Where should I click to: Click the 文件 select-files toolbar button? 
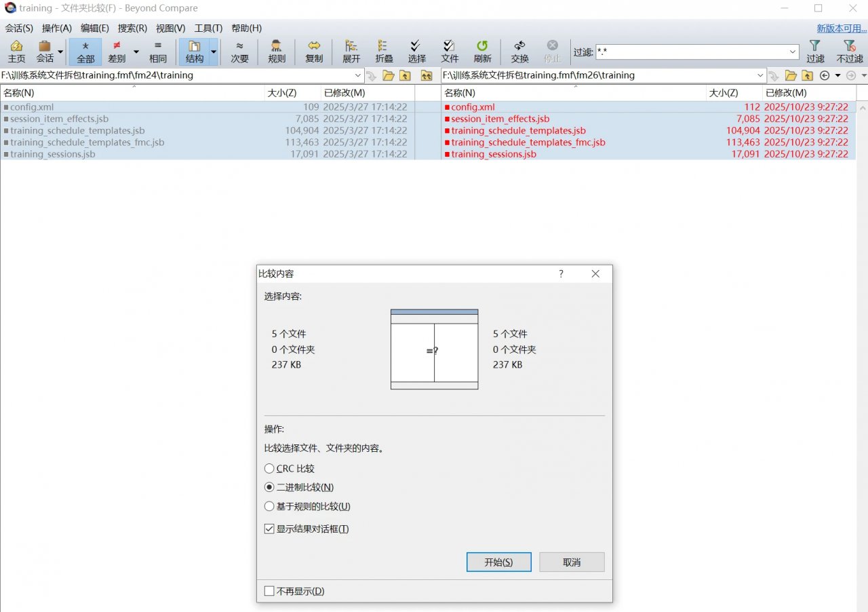450,52
